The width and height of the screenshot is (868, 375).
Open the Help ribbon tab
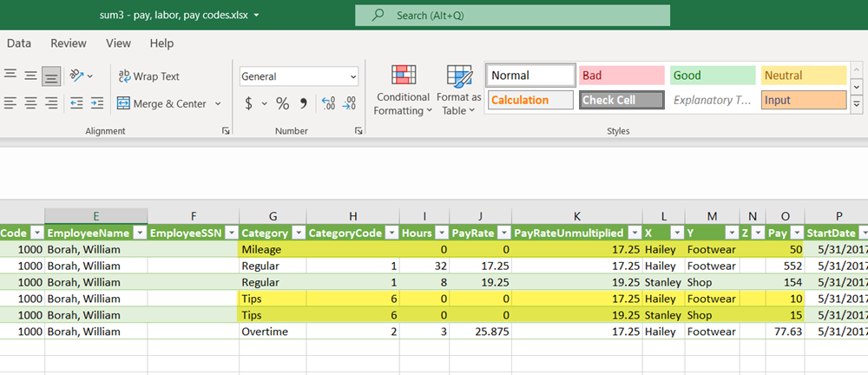[161, 43]
